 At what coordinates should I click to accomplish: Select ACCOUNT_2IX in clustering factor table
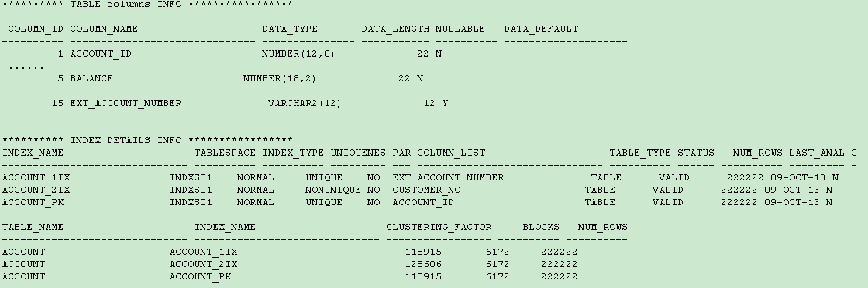(x=203, y=264)
